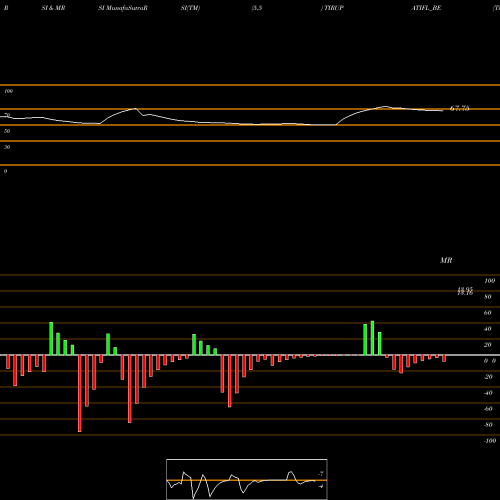Click the 80 label on MR axis
Viewport: 500px width, 500px height.
pos(488,297)
